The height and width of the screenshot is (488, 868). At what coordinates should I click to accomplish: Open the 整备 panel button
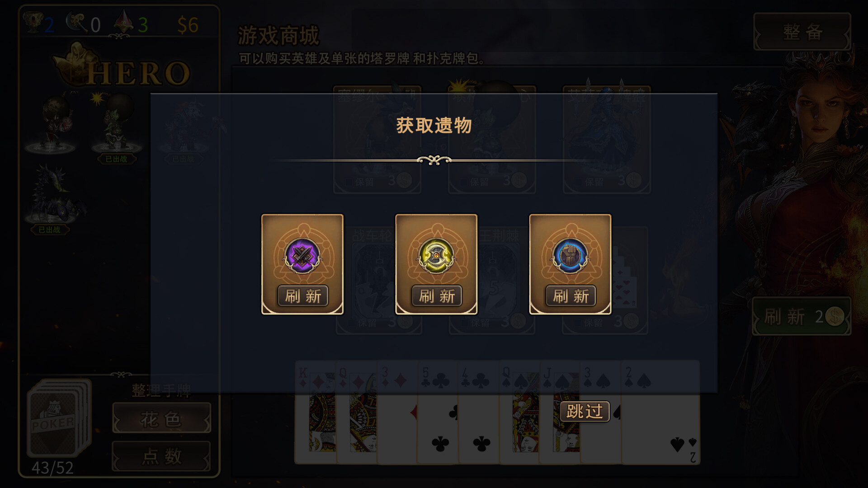point(802,32)
